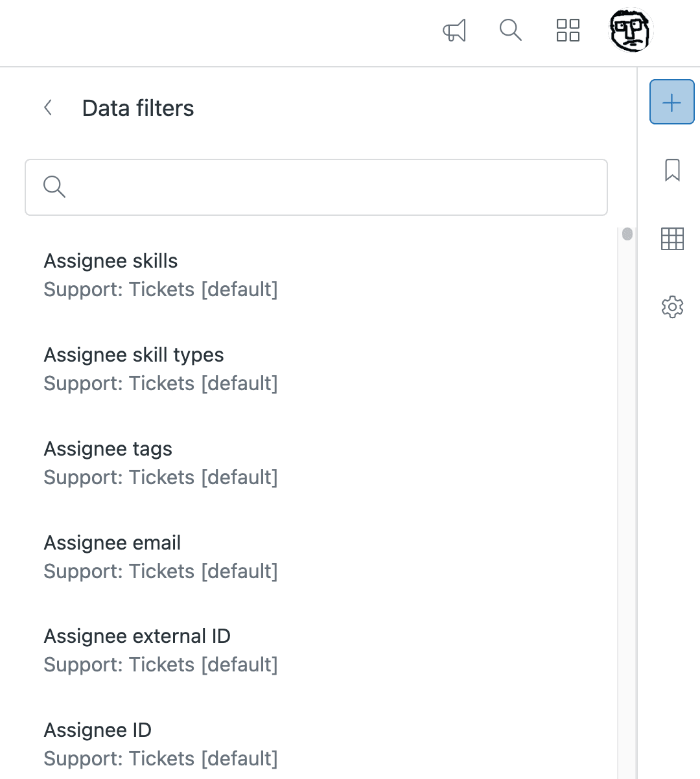This screenshot has height=779, width=700.
Task: Open the bookmarks panel icon
Action: pos(672,170)
